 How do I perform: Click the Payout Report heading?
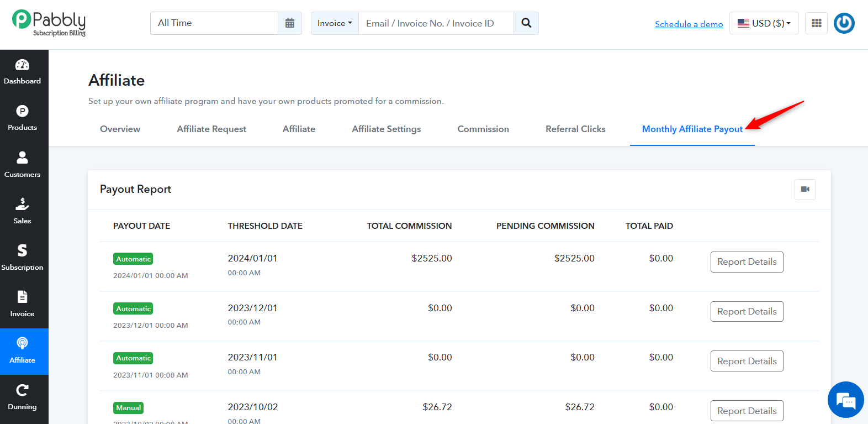point(135,189)
